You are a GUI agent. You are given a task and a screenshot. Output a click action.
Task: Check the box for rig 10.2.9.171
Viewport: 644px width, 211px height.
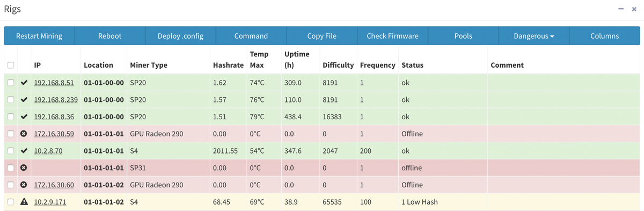tap(11, 202)
